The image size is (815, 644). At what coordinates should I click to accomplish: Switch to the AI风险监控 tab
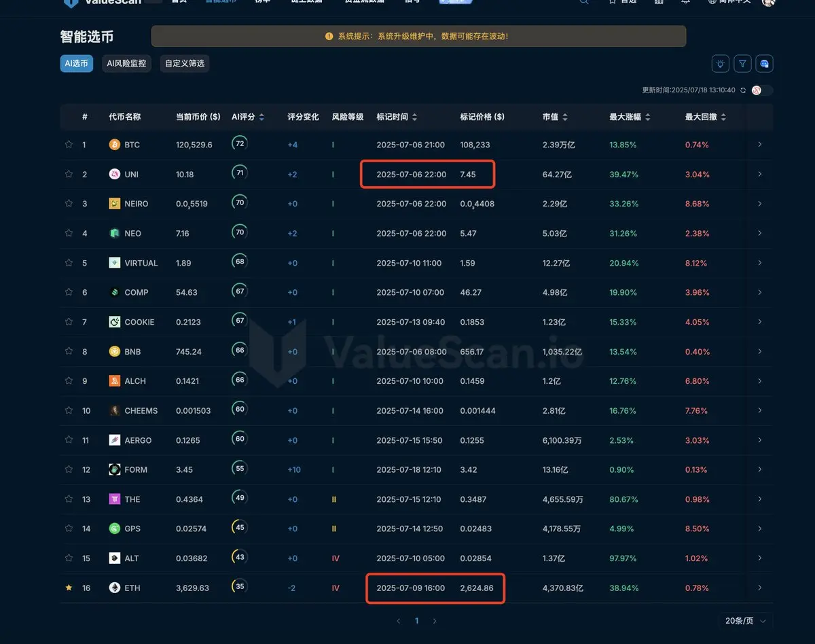click(126, 63)
